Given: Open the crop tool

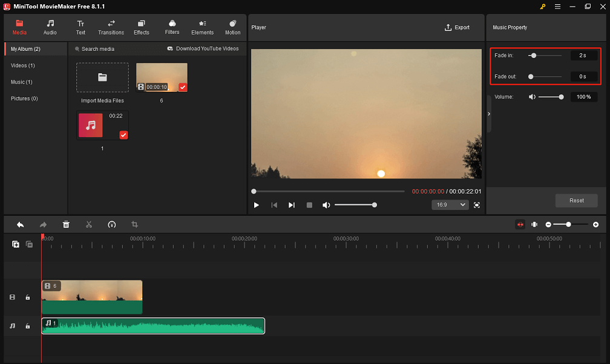Looking at the screenshot, I should (134, 225).
